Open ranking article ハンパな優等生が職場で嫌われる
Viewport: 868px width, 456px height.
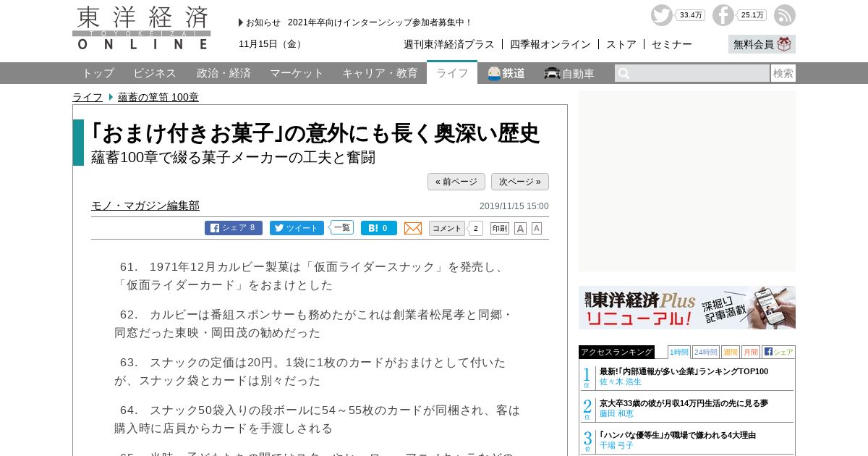[678, 435]
